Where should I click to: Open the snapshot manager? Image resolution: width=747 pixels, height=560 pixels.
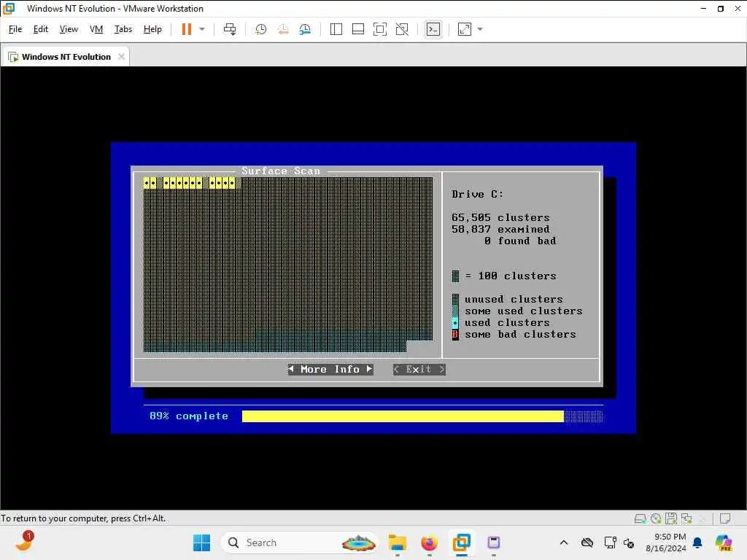(x=305, y=29)
